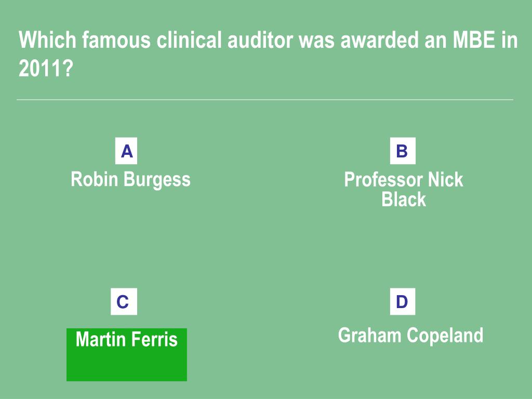Select answer Professor Nick Black

pos(403,189)
